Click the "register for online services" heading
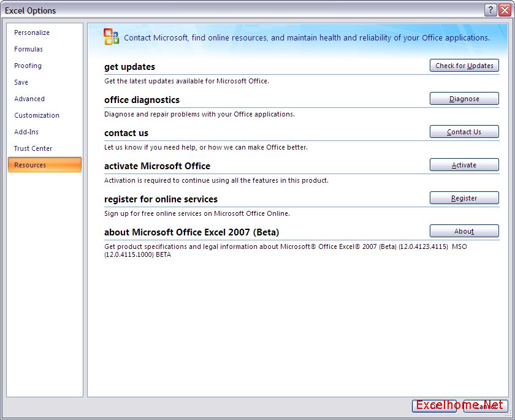515x420 pixels. (x=161, y=199)
